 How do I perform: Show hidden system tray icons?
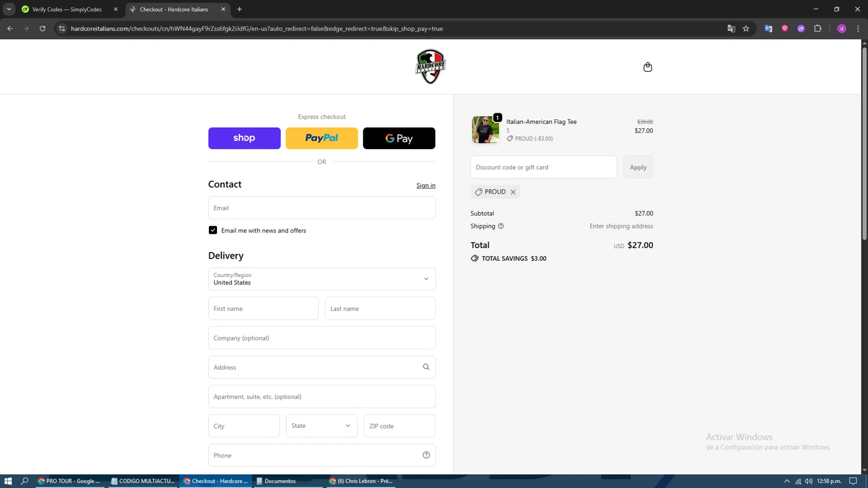pos(787,481)
